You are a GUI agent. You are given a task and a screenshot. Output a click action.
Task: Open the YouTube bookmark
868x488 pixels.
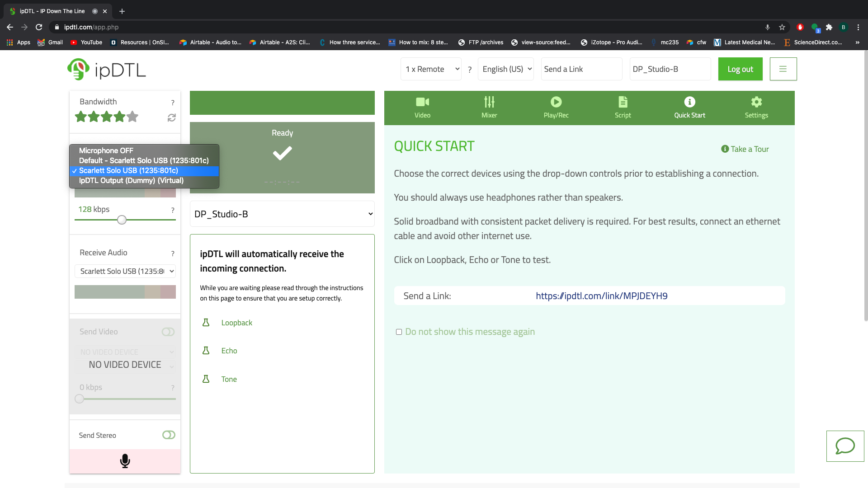[86, 42]
